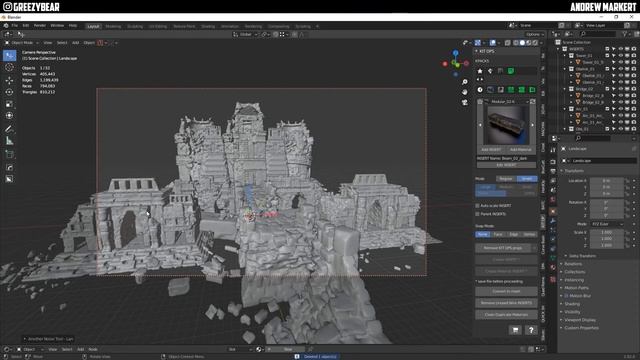This screenshot has width=640, height=360.
Task: Open the Object properties orange square tab
Action: (x=553, y=211)
